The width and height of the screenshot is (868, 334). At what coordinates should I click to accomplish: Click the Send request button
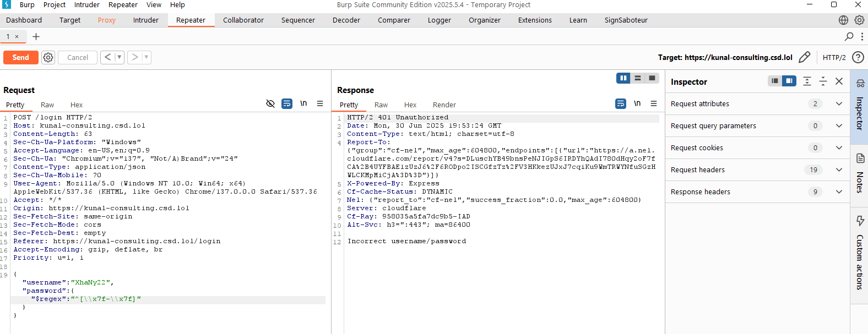[21, 57]
